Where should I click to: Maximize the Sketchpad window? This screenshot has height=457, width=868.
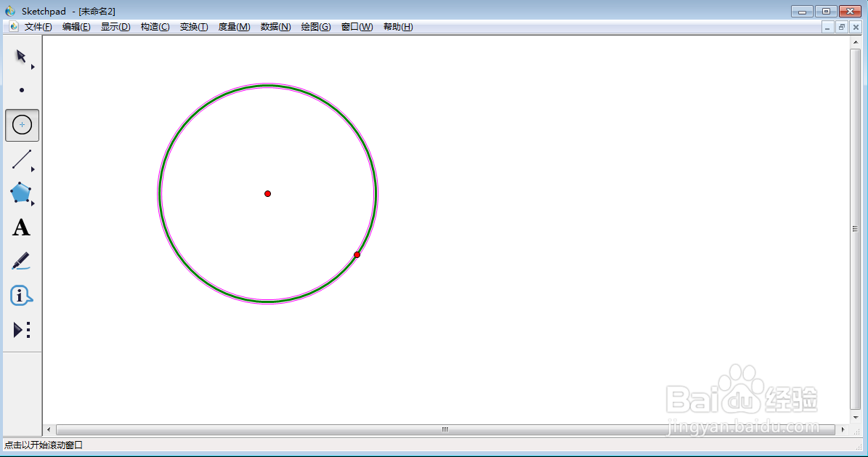pyautogui.click(x=826, y=11)
